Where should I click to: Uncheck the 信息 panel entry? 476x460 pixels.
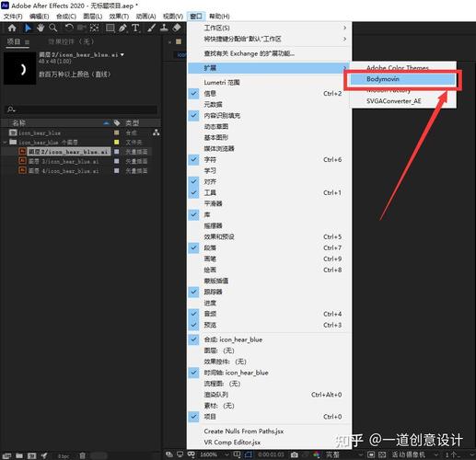pos(270,94)
